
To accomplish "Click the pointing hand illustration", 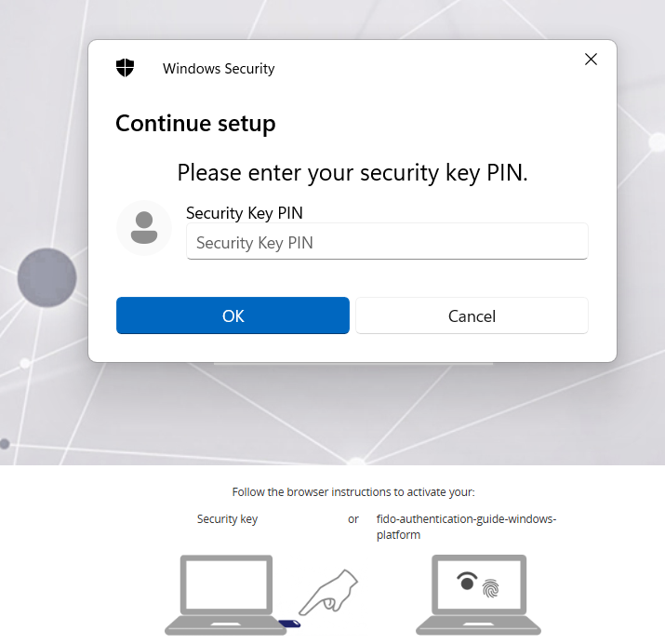I will [x=329, y=589].
